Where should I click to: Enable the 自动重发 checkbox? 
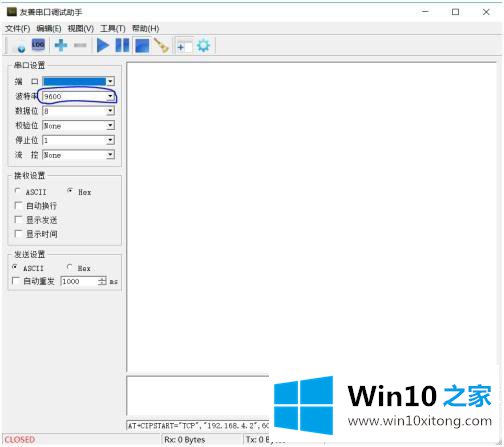[x=33, y=281]
